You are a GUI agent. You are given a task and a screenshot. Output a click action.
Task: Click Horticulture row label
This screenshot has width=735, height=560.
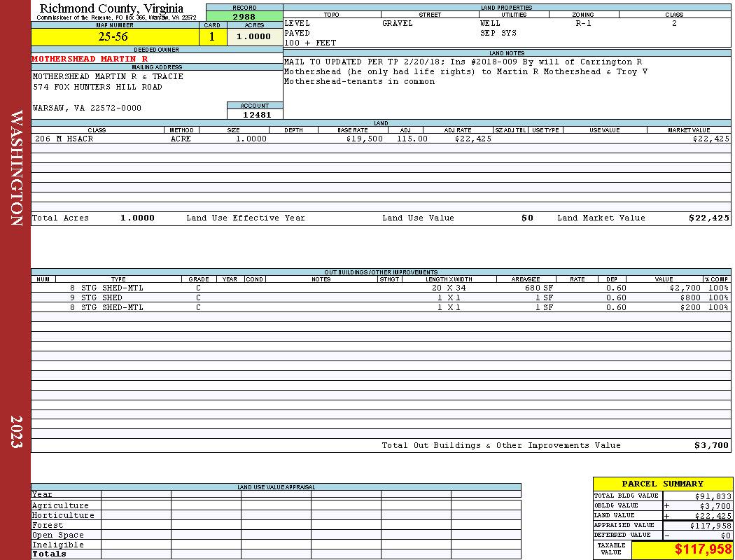point(63,515)
